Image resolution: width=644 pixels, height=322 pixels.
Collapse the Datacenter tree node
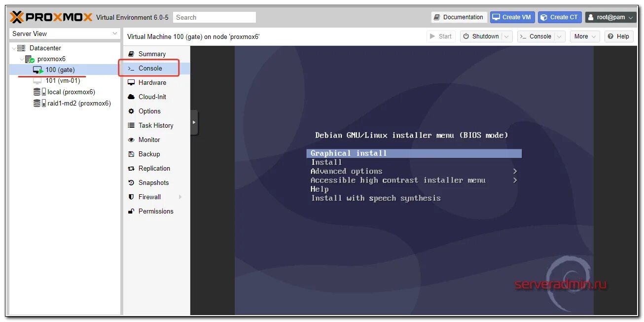(x=14, y=48)
